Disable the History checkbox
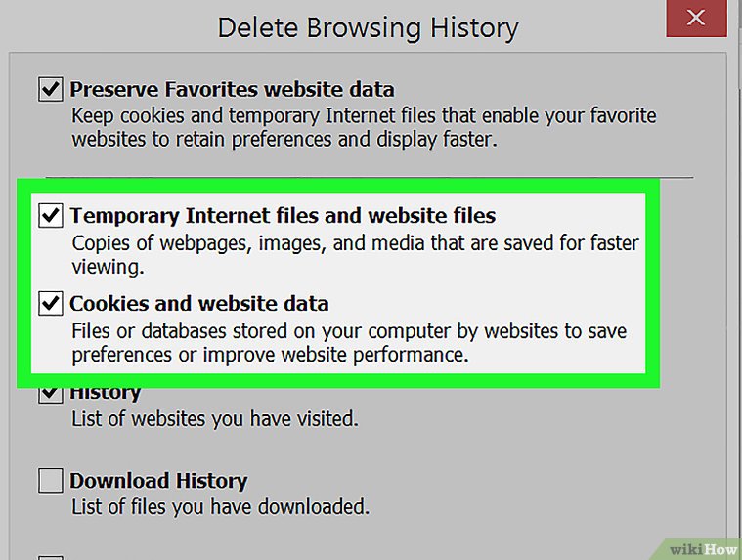 pyautogui.click(x=50, y=394)
